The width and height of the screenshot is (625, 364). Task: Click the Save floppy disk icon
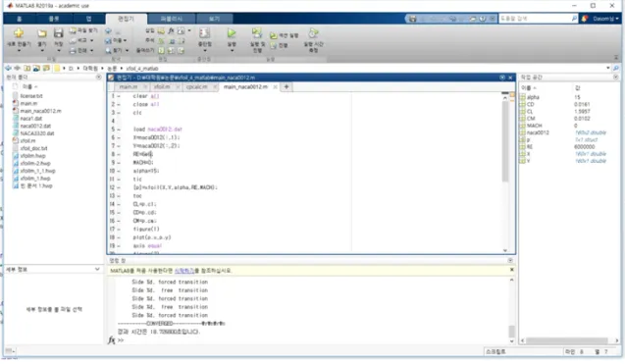pyautogui.click(x=59, y=33)
